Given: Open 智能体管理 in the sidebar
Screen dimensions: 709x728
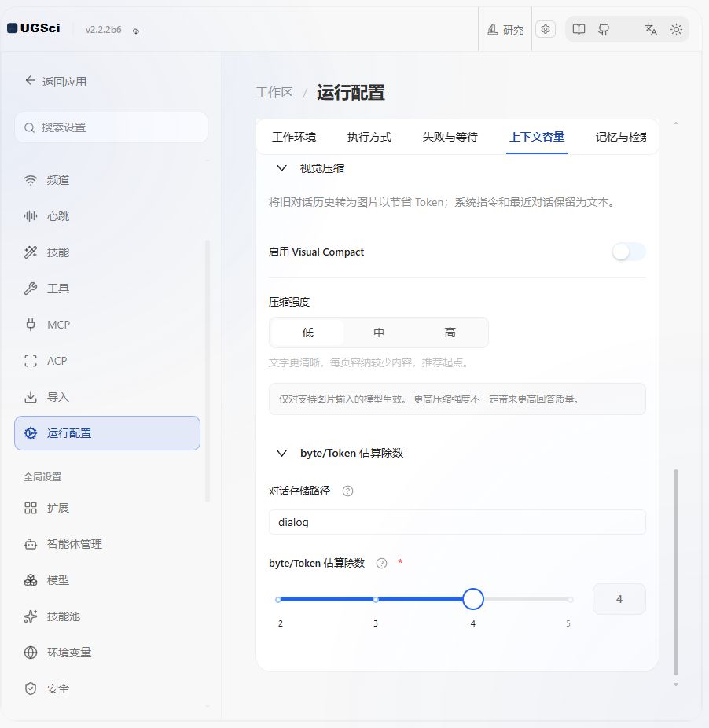Looking at the screenshot, I should pos(107,544).
